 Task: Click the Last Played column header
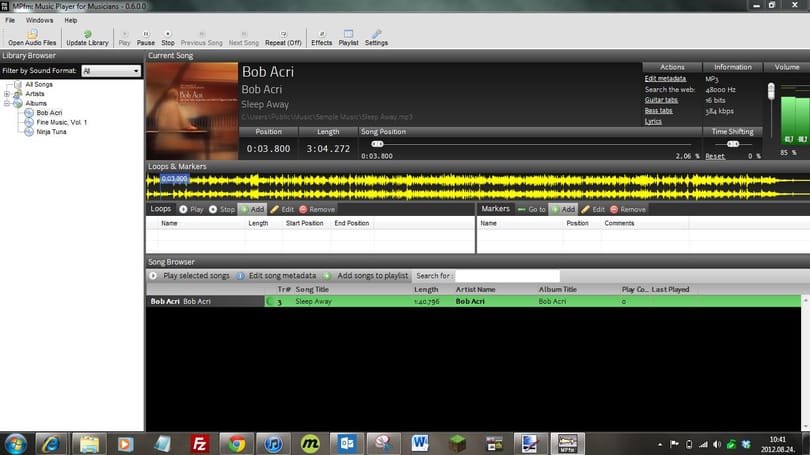click(x=670, y=289)
